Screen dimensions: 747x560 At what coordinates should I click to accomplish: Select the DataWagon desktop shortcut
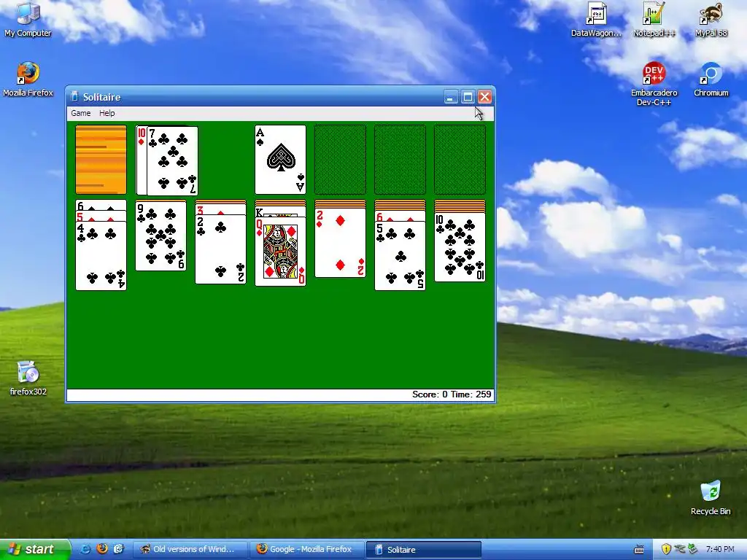[x=596, y=20]
